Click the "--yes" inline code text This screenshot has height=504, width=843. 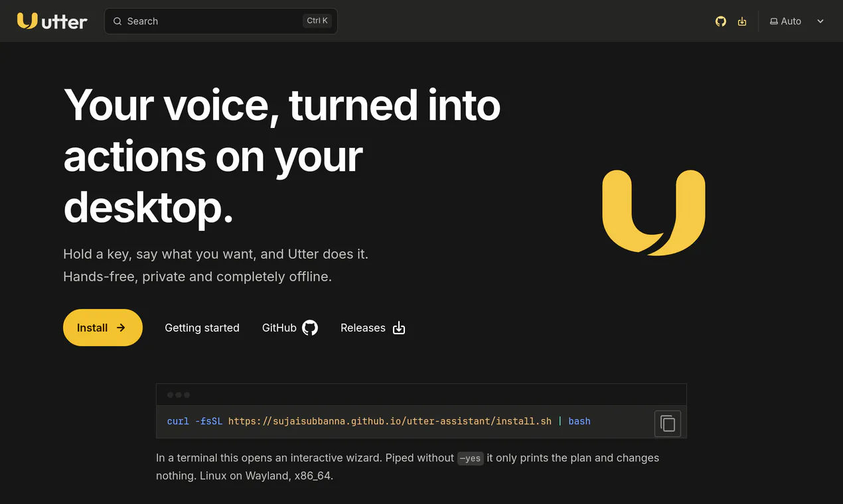click(470, 458)
